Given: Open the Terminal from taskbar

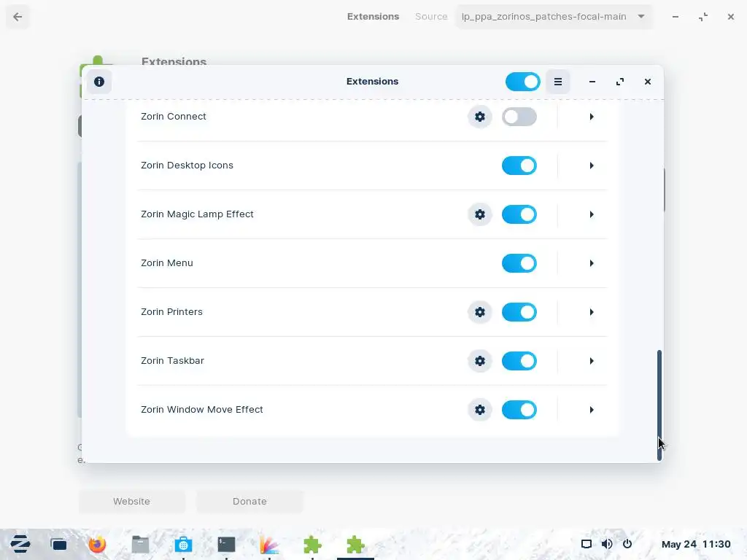Looking at the screenshot, I should [226, 544].
